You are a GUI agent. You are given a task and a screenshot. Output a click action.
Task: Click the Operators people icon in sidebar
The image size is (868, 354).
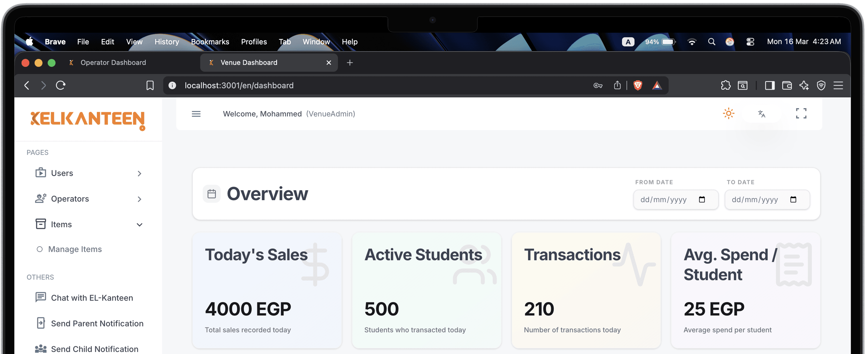tap(41, 198)
